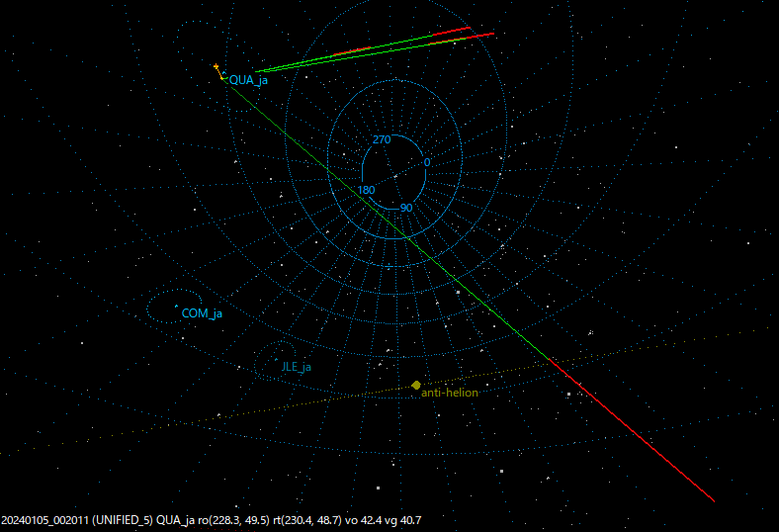Click the QUA_ja radiant label
This screenshot has width=779, height=532.
coord(248,80)
